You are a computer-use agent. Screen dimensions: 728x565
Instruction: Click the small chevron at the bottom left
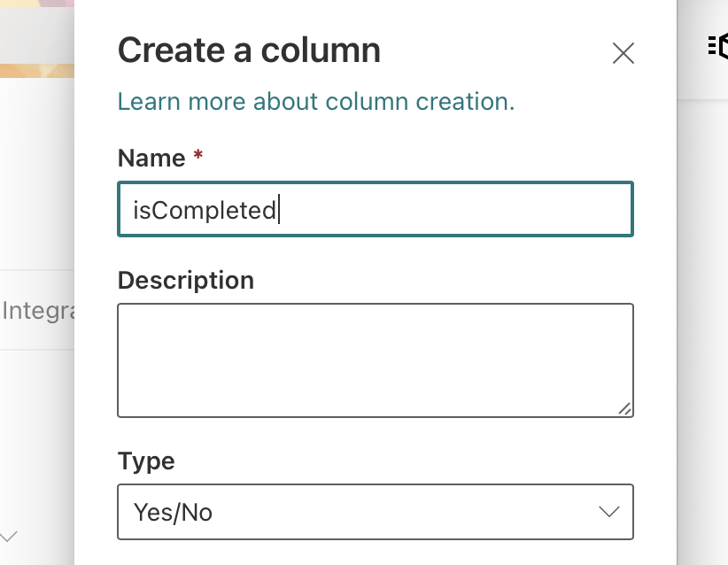coord(9,536)
